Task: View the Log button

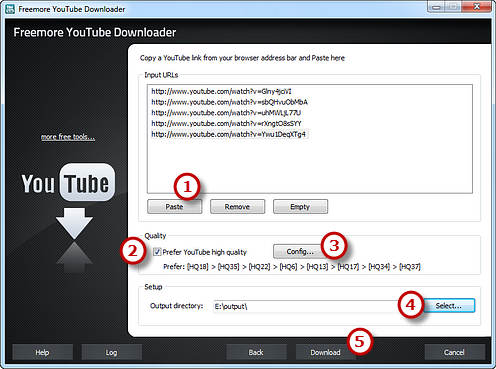Action: tap(111, 352)
